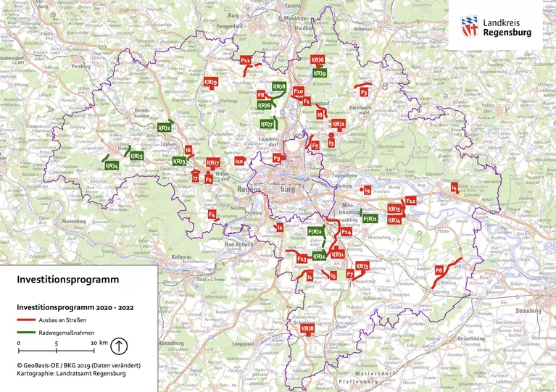This screenshot has height=392, width=556.
Task: Click the green I(R)6 marker
Action: 264,105
